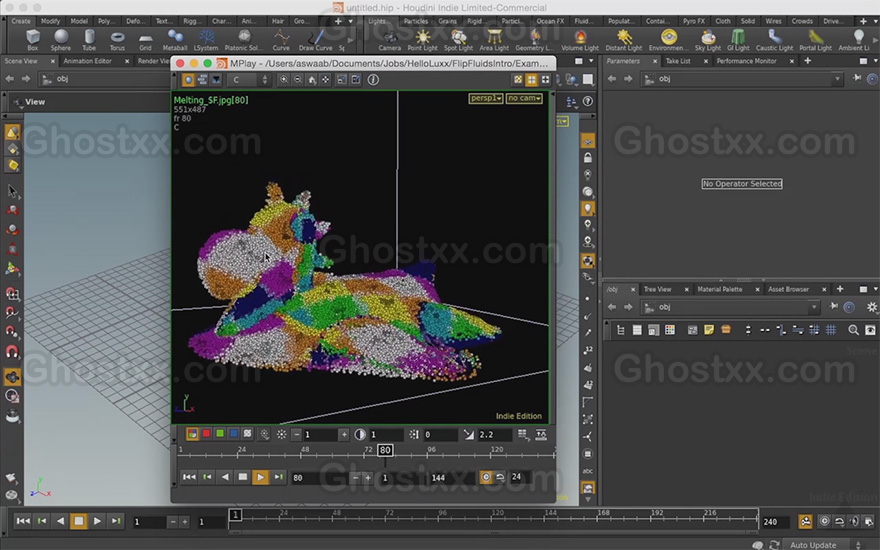Click frame 80 marker on MPlay timeline

click(x=385, y=450)
